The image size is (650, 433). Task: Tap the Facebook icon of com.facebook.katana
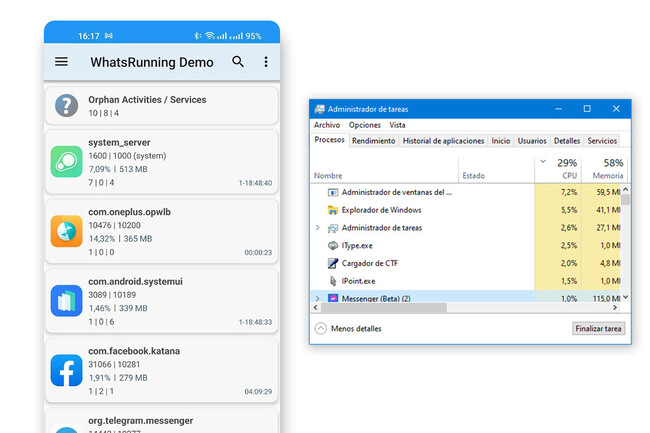pos(66,370)
